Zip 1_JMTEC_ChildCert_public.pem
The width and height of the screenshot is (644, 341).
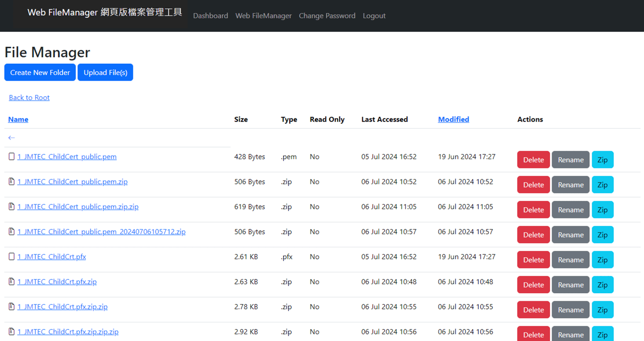[603, 160]
